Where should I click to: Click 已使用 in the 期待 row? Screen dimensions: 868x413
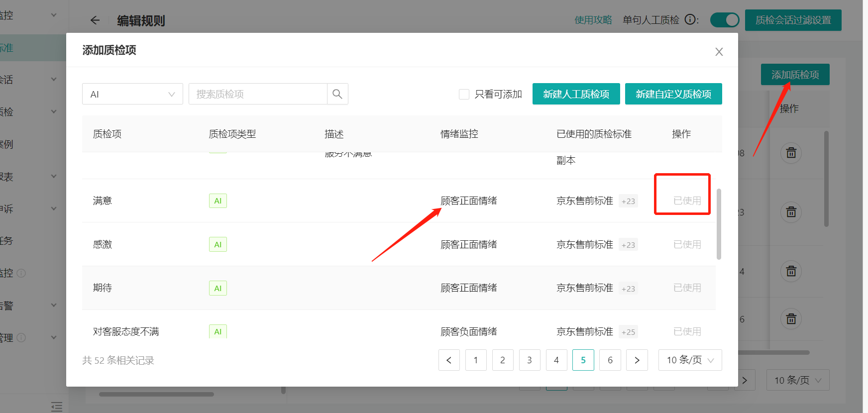tap(687, 288)
